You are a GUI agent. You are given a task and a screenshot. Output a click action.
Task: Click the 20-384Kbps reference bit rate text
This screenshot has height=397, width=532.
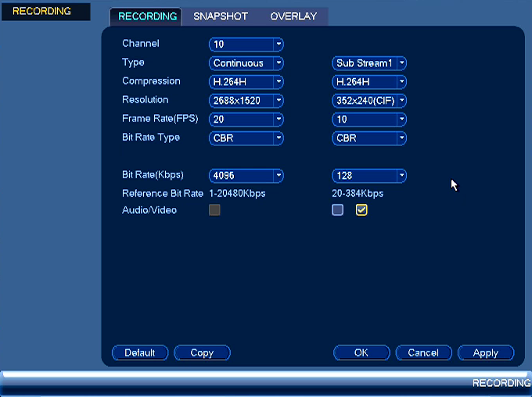[358, 194]
